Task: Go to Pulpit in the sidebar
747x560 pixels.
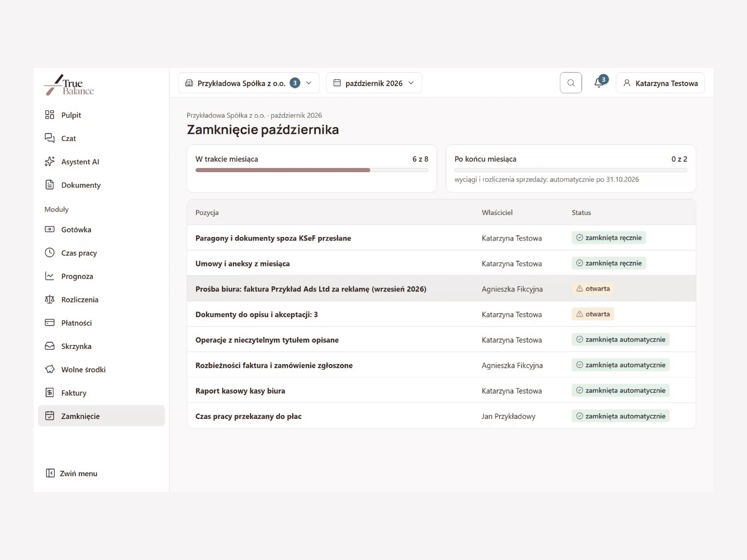Action: [71, 115]
